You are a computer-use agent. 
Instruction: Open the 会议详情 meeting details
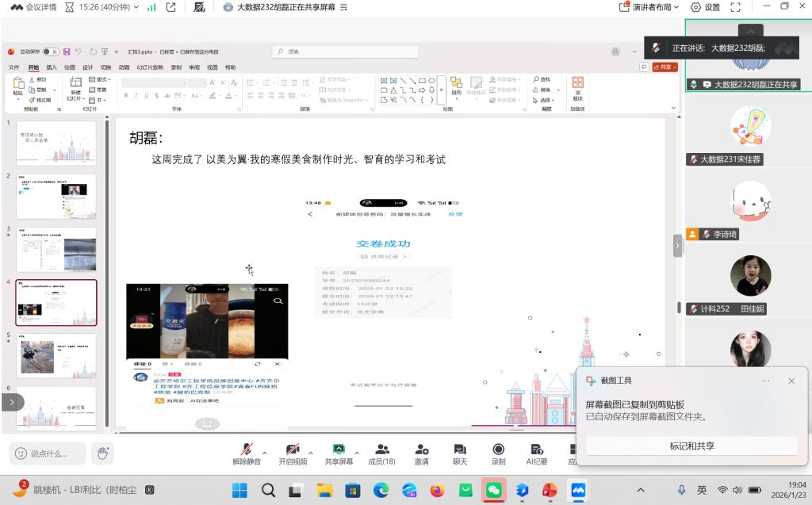[x=29, y=7]
